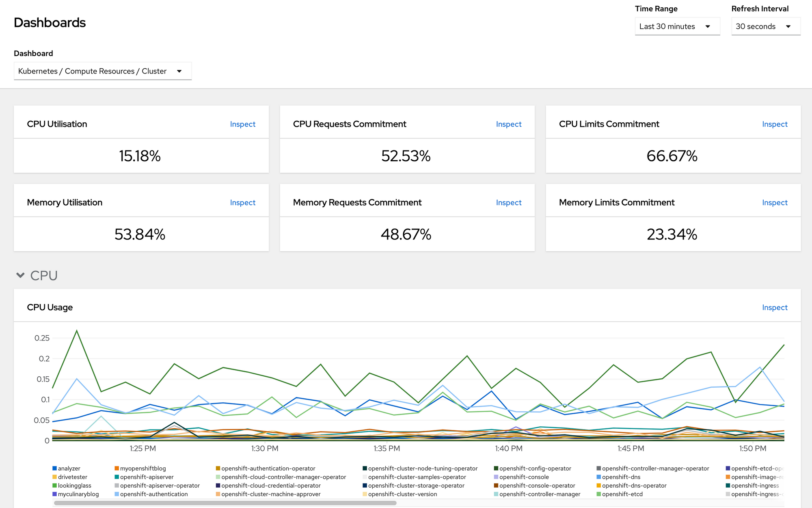Open the Refresh Interval dropdown

click(765, 26)
